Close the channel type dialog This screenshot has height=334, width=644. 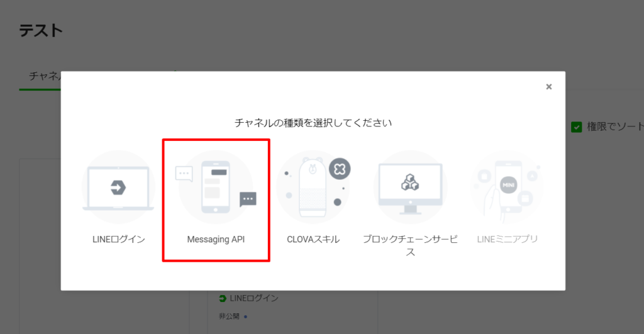tap(548, 87)
